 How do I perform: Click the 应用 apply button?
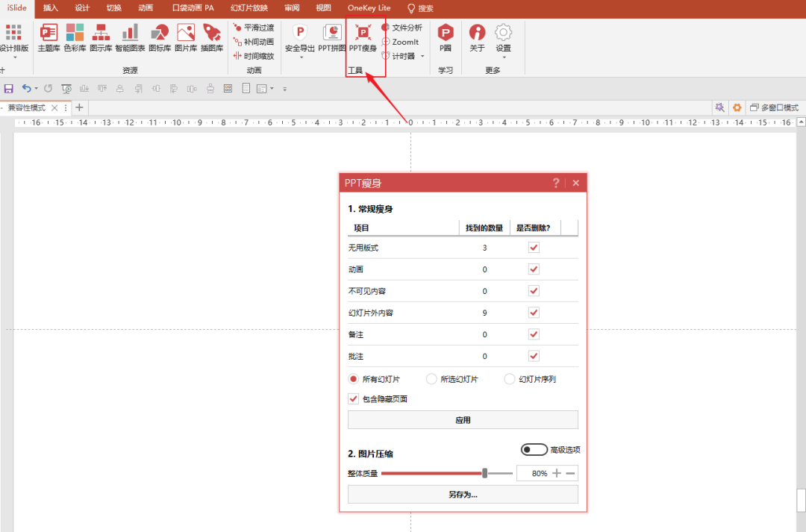[x=463, y=420]
